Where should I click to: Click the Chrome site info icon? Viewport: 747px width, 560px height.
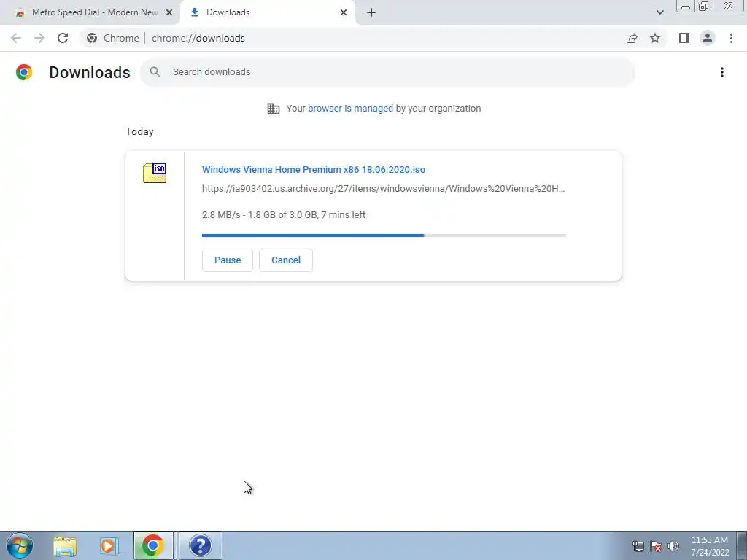click(92, 38)
